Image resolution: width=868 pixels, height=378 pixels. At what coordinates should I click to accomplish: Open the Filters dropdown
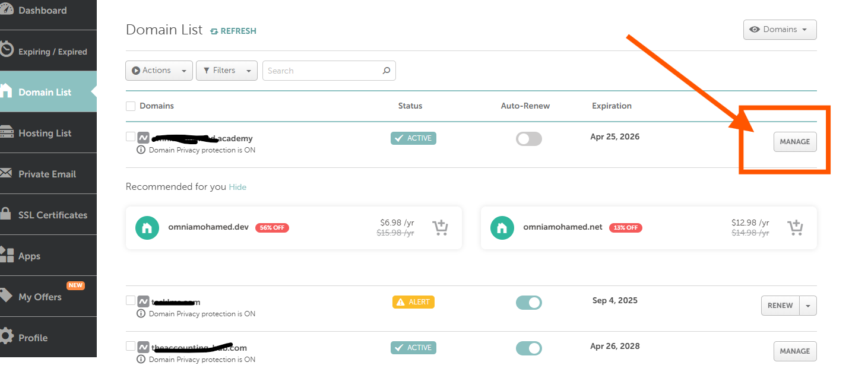click(x=227, y=71)
